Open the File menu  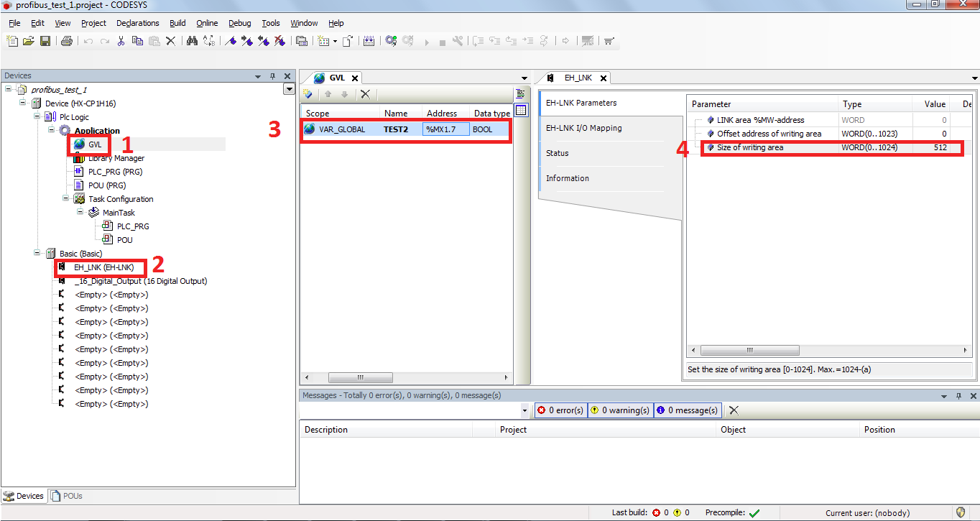tap(14, 23)
